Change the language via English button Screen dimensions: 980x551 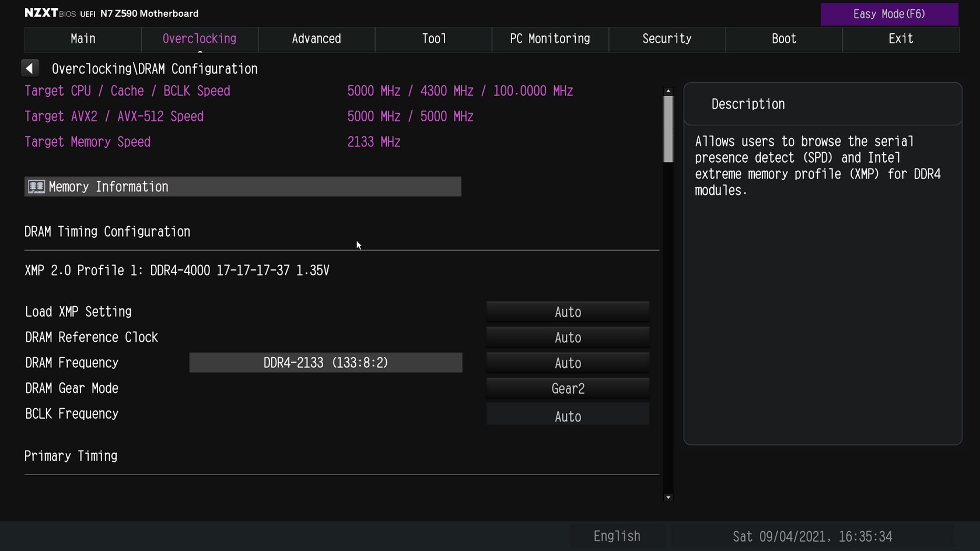[x=617, y=536]
